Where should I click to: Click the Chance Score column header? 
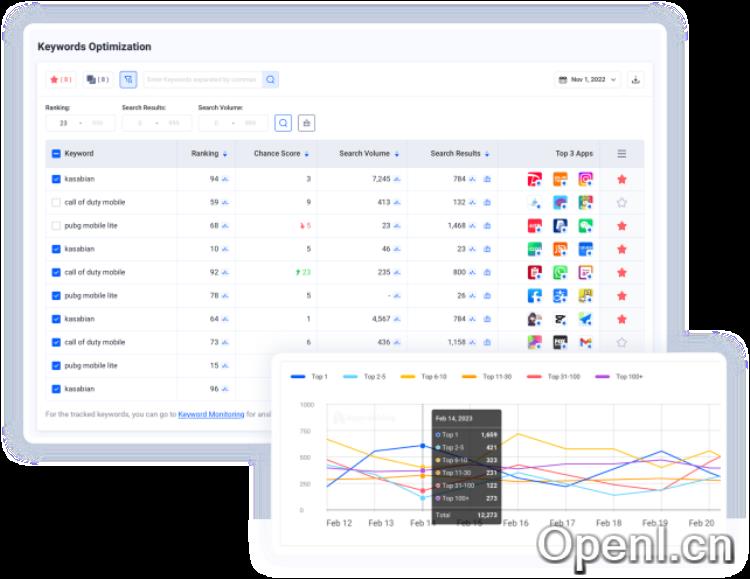pyautogui.click(x=277, y=154)
